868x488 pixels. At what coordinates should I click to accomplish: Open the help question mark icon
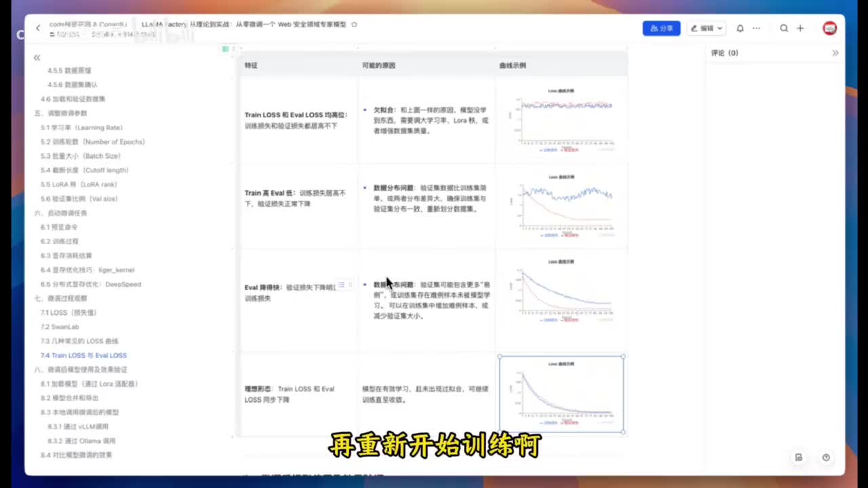coord(826,457)
